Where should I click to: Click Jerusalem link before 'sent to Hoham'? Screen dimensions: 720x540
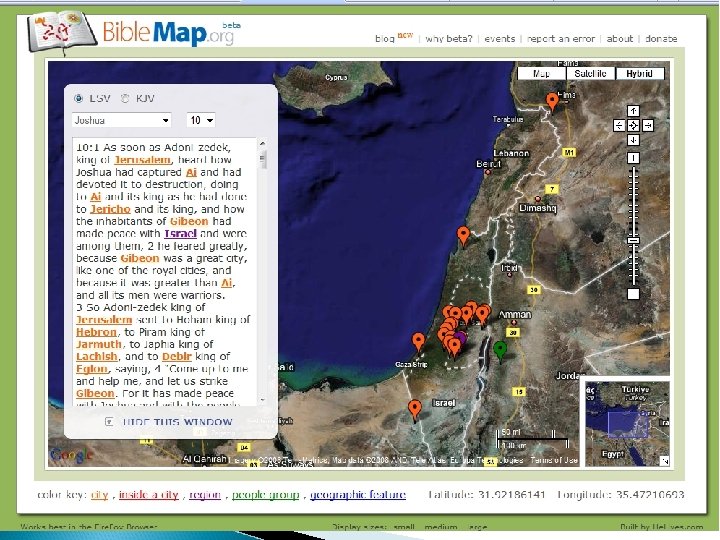pos(104,319)
